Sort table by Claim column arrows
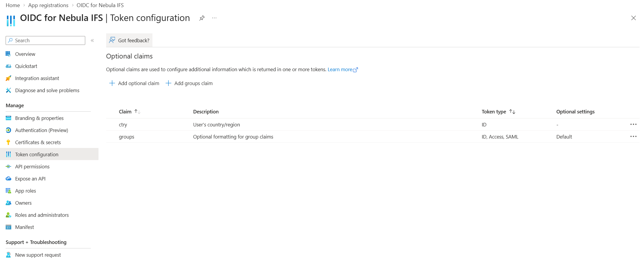Image resolution: width=644 pixels, height=280 pixels. coord(137,112)
